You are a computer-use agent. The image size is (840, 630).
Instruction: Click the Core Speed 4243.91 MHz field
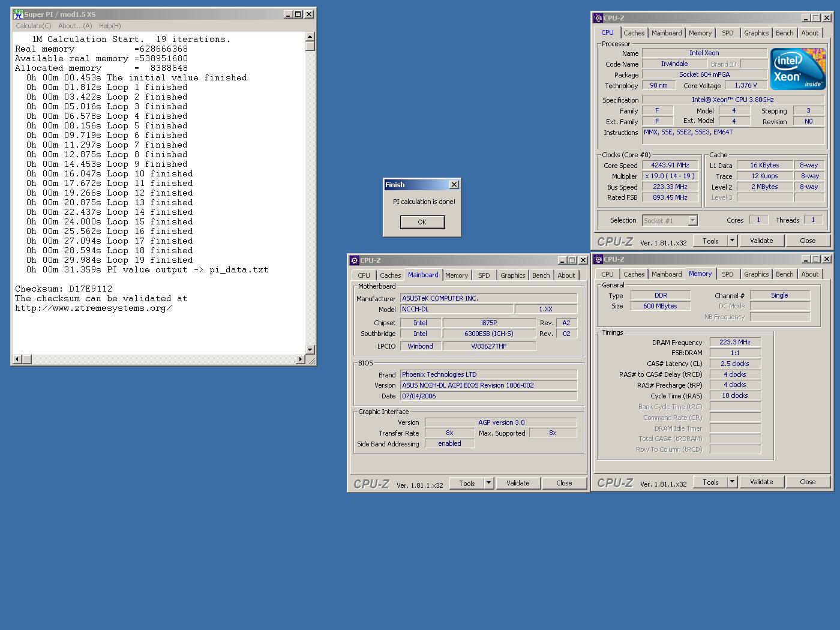click(x=670, y=165)
